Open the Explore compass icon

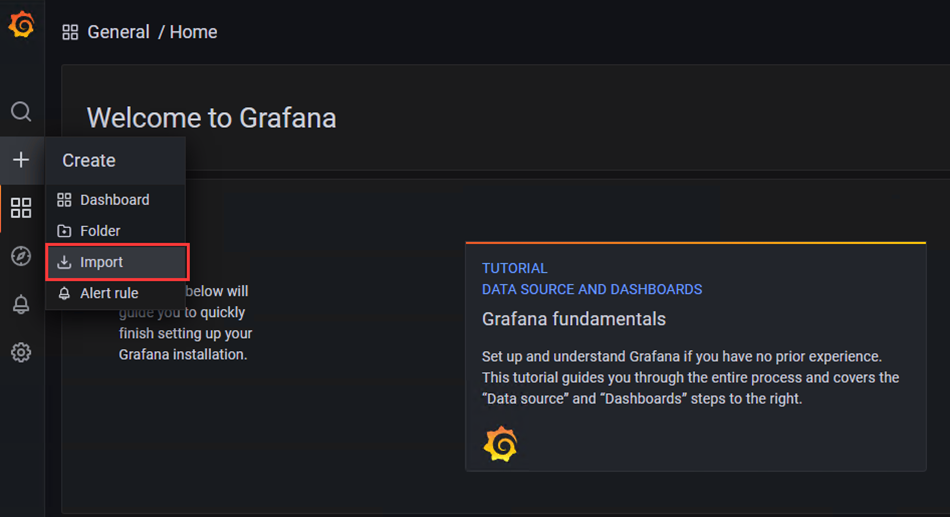(x=21, y=256)
